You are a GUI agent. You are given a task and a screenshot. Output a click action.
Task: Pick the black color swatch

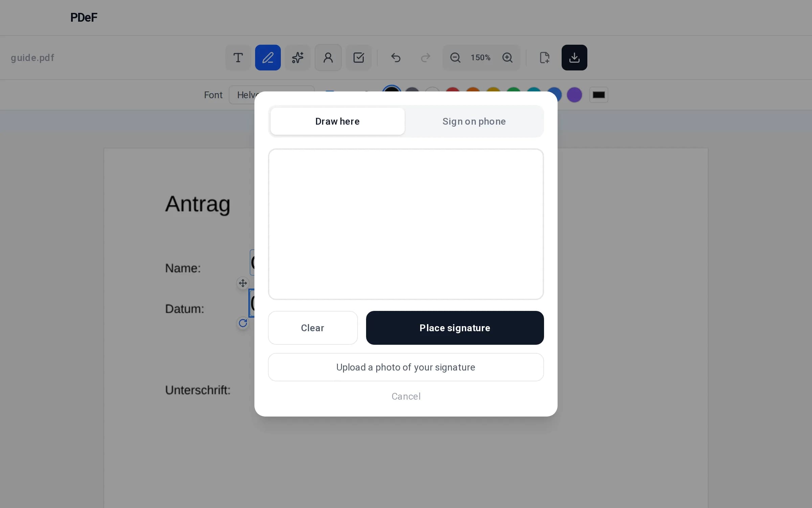(391, 89)
